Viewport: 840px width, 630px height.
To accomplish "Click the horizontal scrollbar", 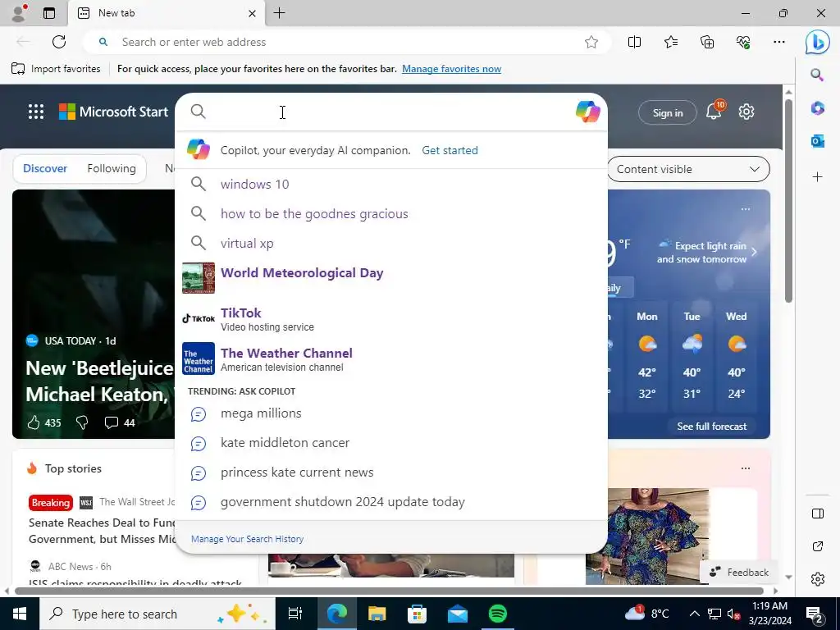I will [389, 591].
